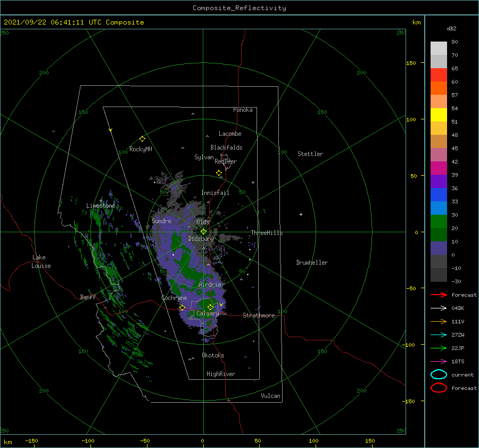Image resolution: width=479 pixels, height=448 pixels.
Task: Click the yellow diamond marker beside RockyMH
Action: point(142,139)
